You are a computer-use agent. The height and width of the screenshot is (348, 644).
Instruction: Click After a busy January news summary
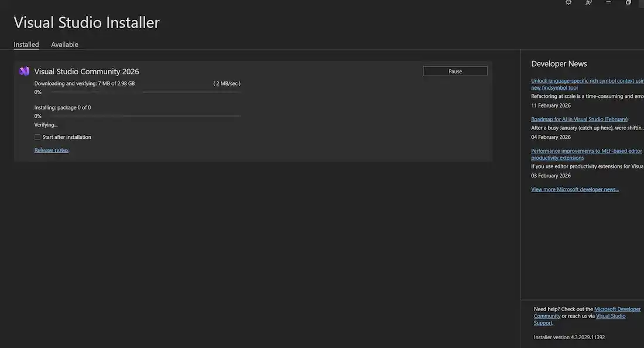(587, 128)
